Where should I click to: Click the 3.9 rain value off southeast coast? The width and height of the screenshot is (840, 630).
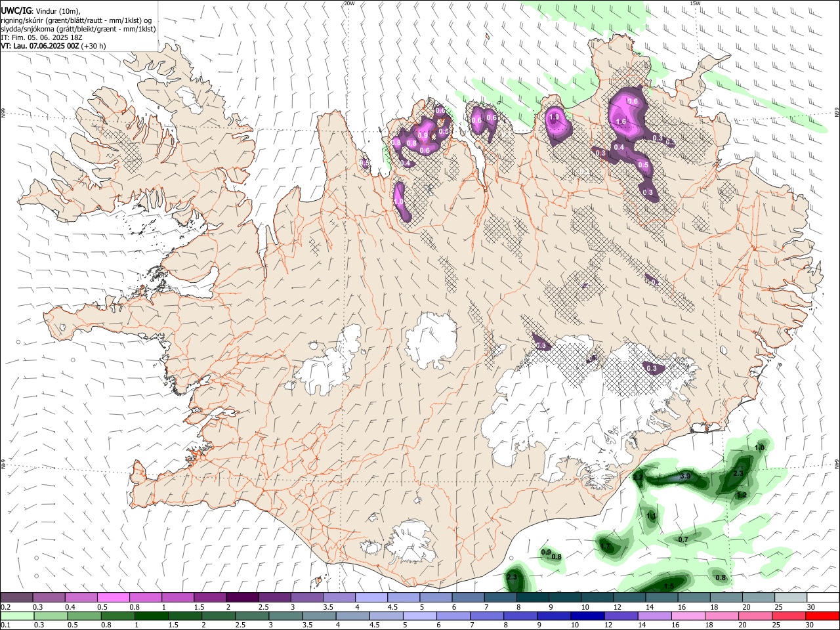click(x=685, y=476)
